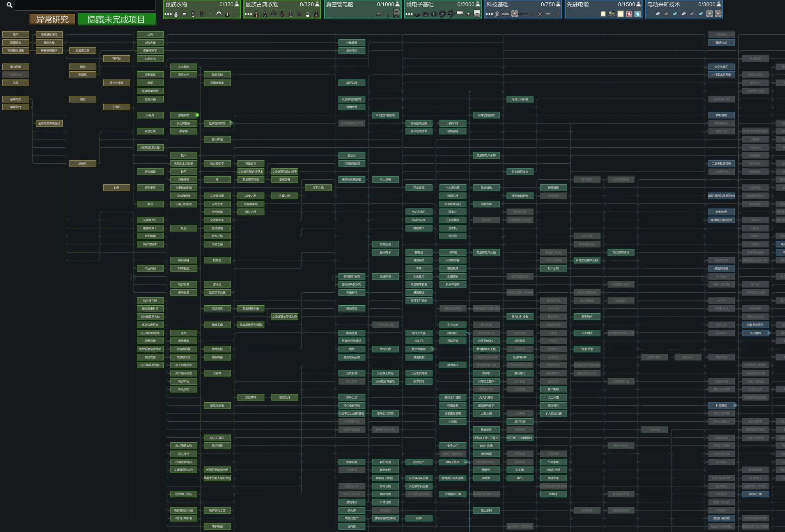The width and height of the screenshot is (785, 532).
Task: Select the 先锋之路 research node
Action: pos(284,196)
